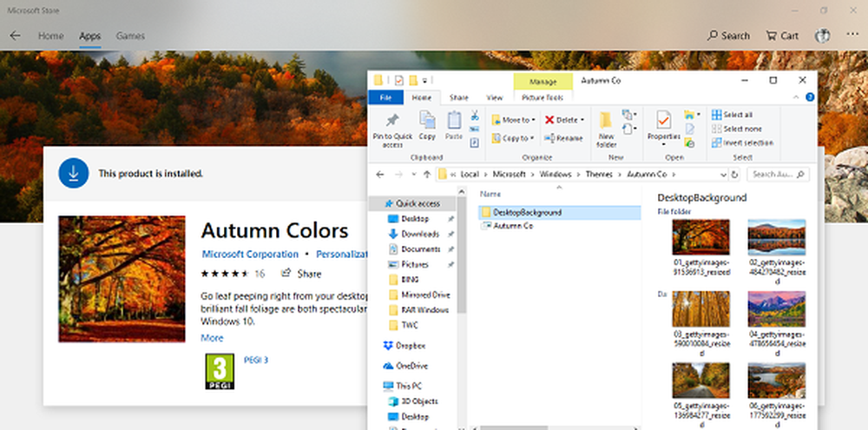
Task: Go back in File Explorer navigation
Action: coord(380,174)
